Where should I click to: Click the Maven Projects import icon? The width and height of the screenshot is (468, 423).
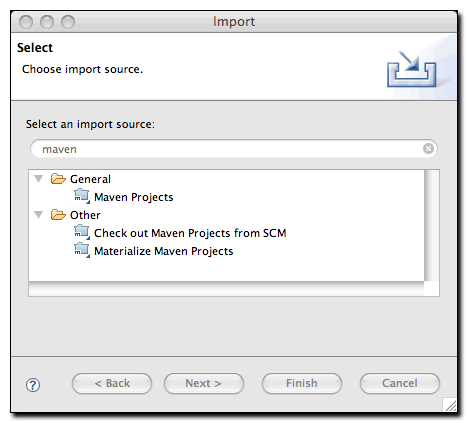82,196
